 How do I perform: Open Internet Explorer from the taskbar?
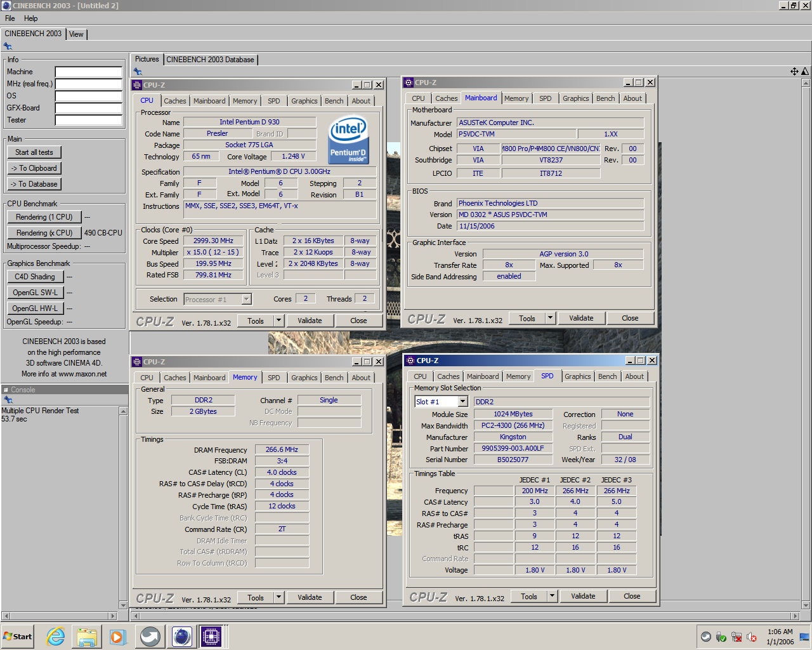[x=56, y=636]
